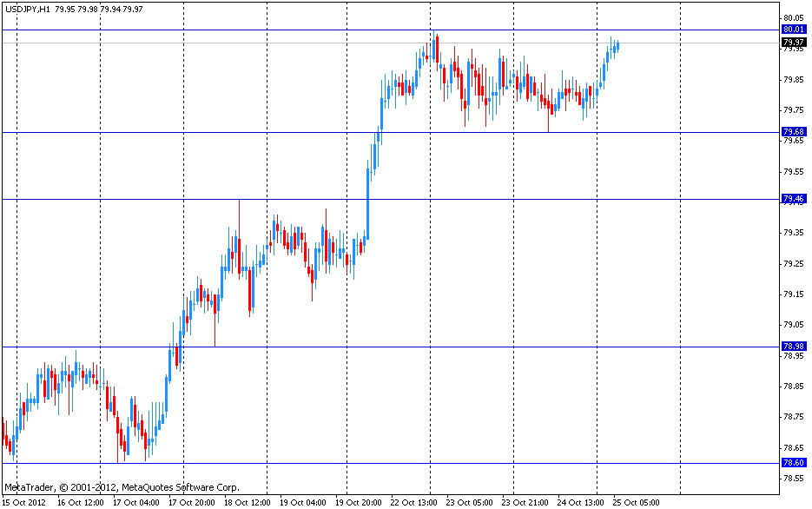812x509 pixels.
Task: Click the MetaQuotes Software Corp. copyright text
Action: (122, 487)
